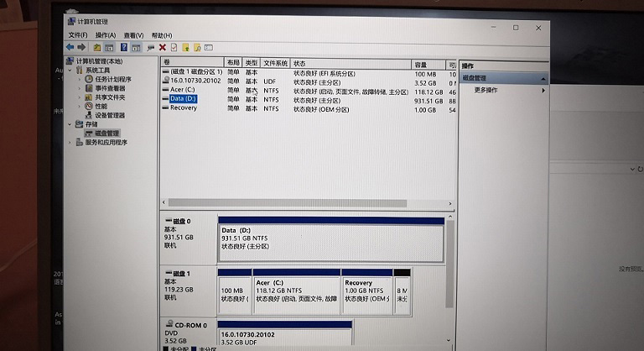Select the 100 MB EFI partition block
Viewport: 644px width, 351px height.
235,292
